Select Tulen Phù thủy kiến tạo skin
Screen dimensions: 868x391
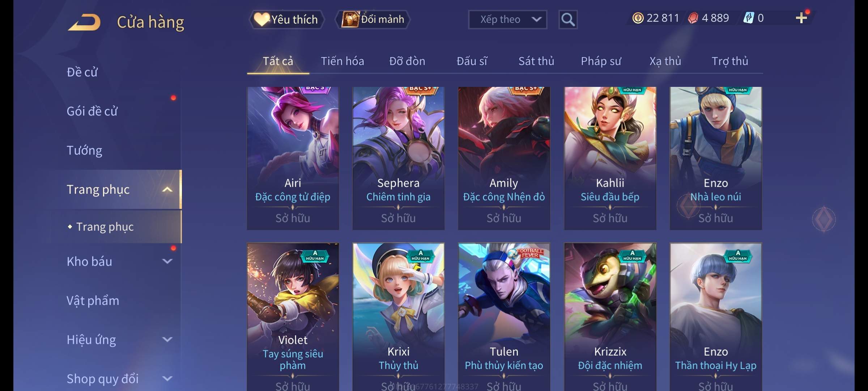tap(504, 317)
